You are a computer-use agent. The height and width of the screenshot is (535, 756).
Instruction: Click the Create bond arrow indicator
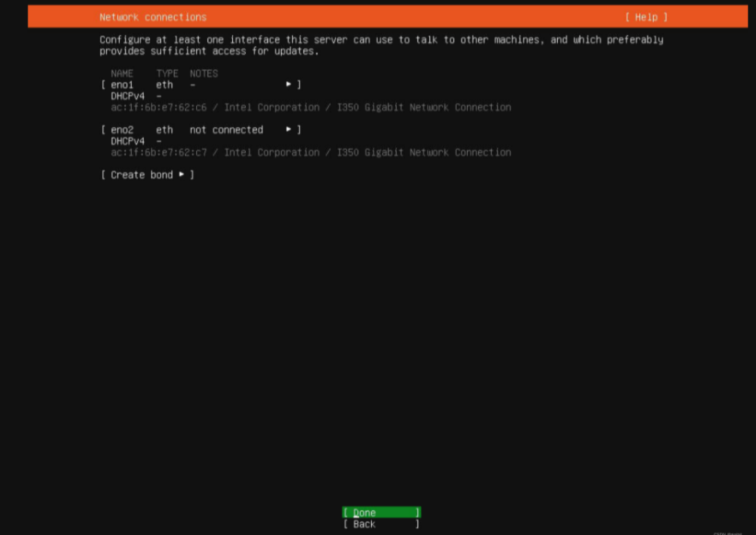(x=182, y=175)
